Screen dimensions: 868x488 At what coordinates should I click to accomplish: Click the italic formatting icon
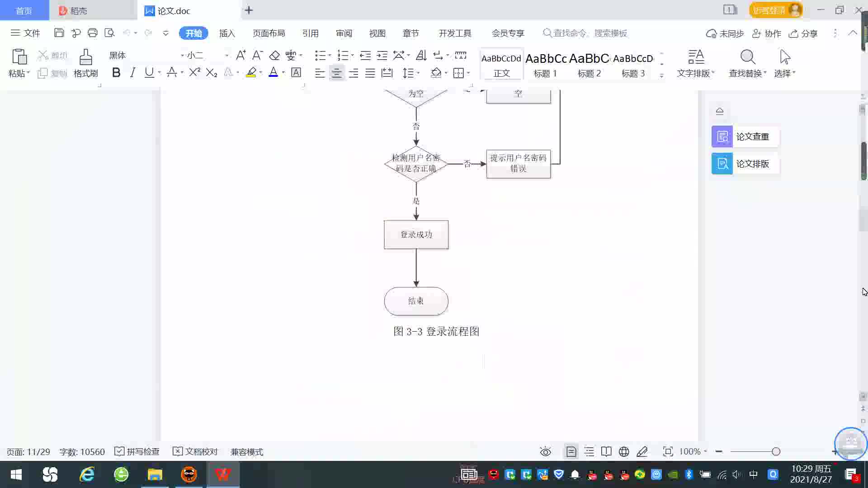[x=132, y=73]
